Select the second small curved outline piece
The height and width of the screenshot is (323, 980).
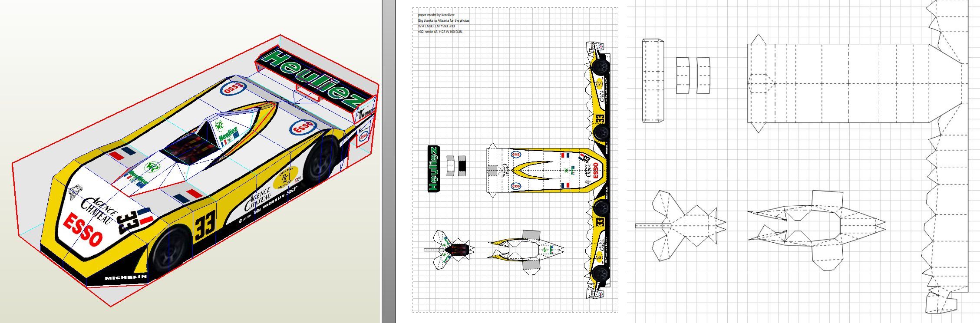point(703,76)
